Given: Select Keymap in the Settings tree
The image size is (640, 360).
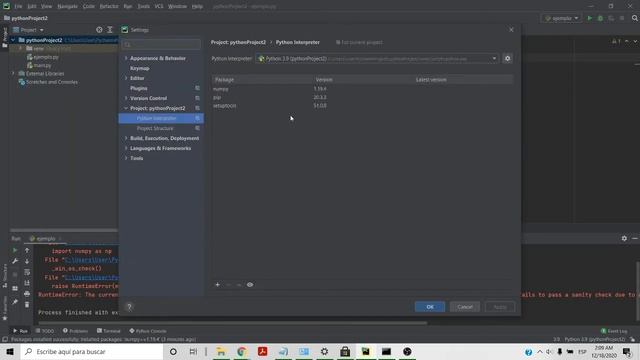Looking at the screenshot, I should [x=140, y=68].
